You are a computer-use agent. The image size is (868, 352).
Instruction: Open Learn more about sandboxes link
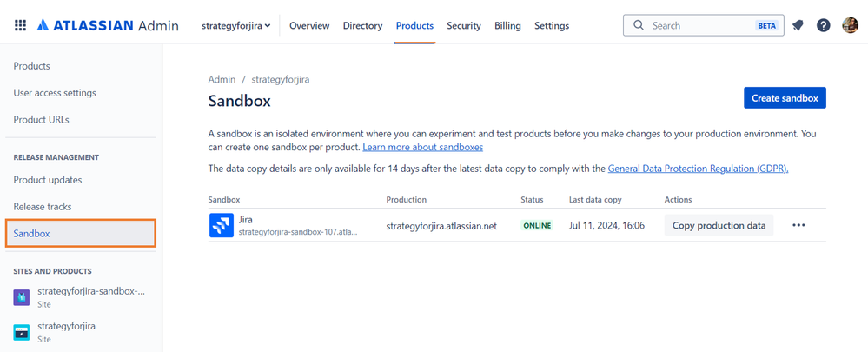point(423,147)
